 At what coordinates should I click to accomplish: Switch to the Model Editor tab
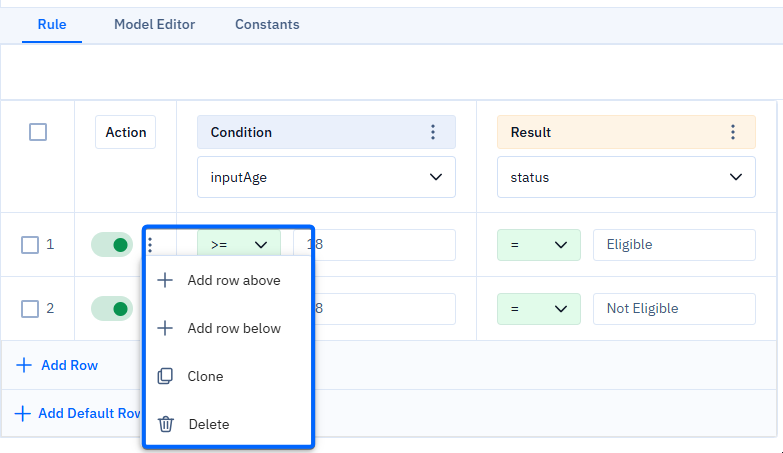click(x=154, y=24)
